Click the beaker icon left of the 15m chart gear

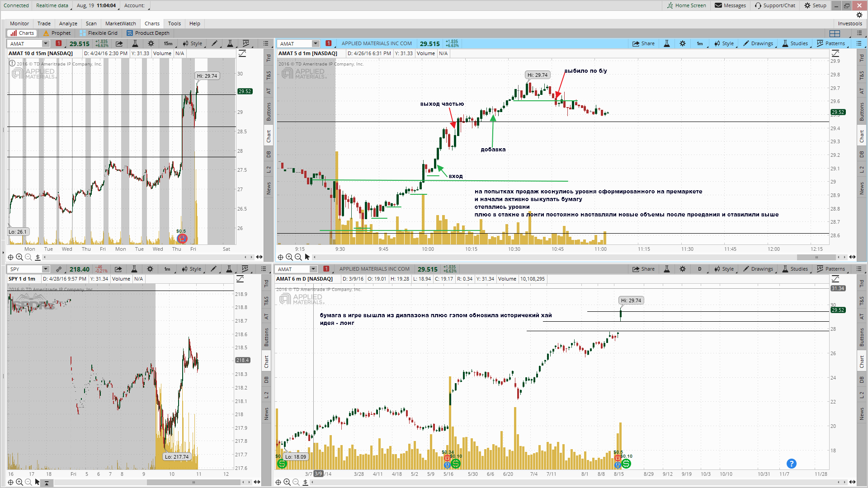click(x=135, y=43)
